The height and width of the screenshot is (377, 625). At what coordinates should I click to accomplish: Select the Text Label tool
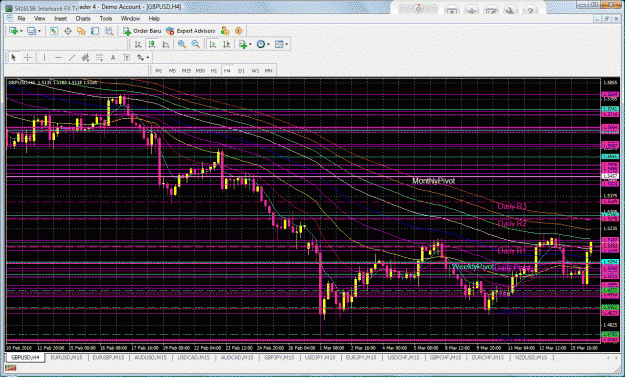[x=127, y=58]
